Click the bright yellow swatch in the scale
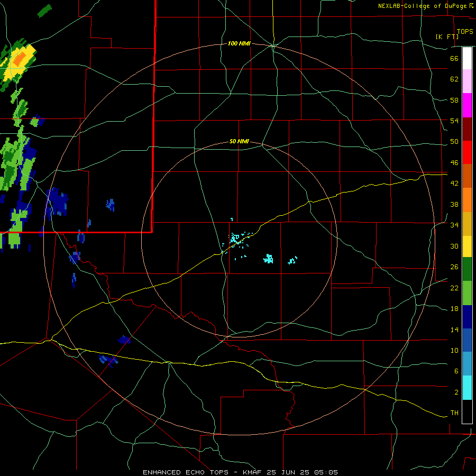 [x=467, y=246]
